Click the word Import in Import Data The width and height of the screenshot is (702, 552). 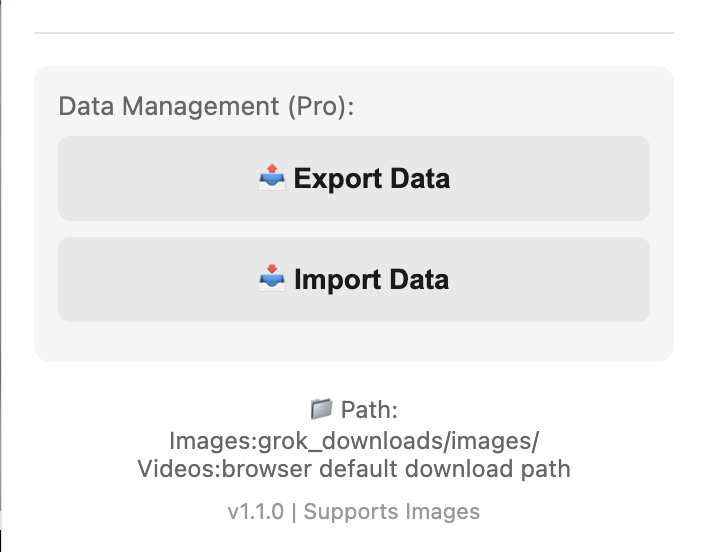(x=332, y=279)
